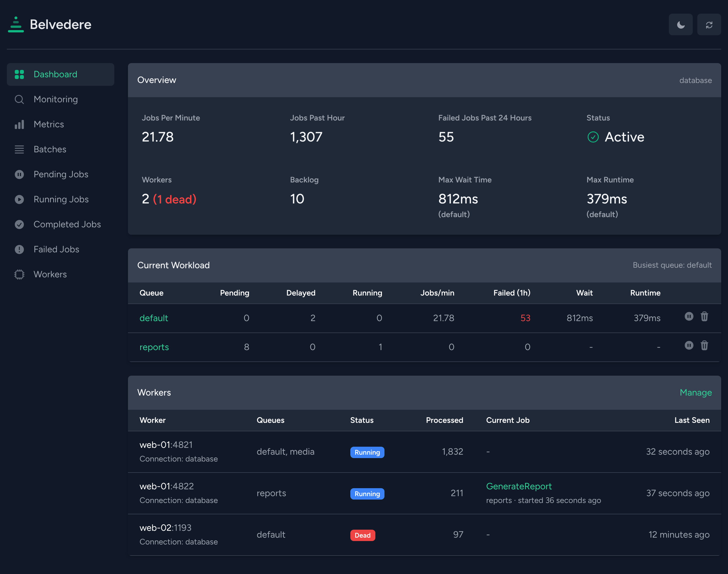Open Failed Jobs in the sidebar
This screenshot has width=728, height=574.
tap(61, 249)
